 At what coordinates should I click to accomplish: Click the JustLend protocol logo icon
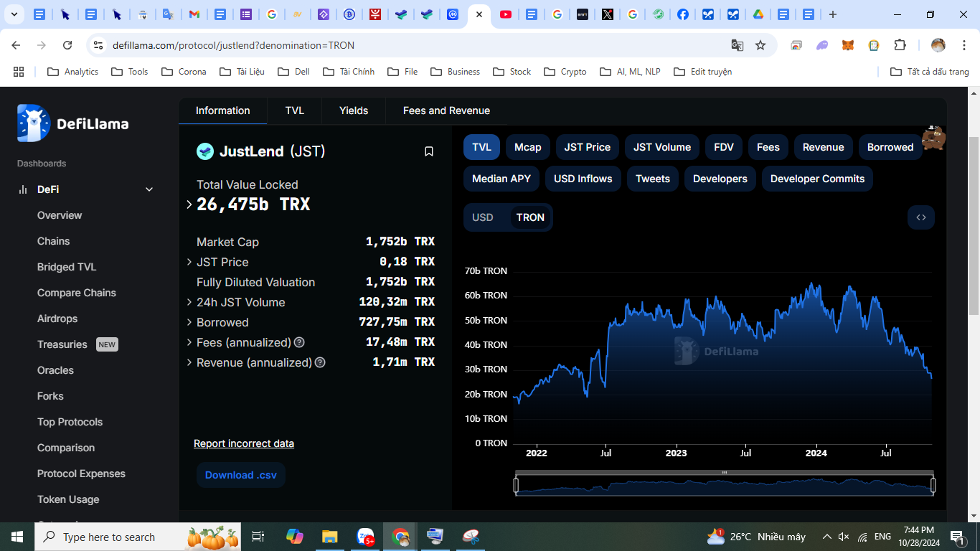(x=205, y=151)
